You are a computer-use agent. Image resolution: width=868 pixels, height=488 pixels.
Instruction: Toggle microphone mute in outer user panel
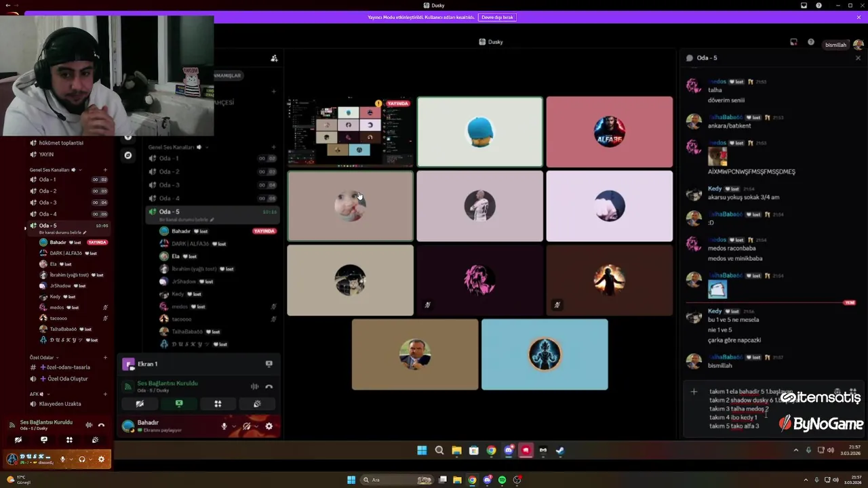click(x=62, y=459)
